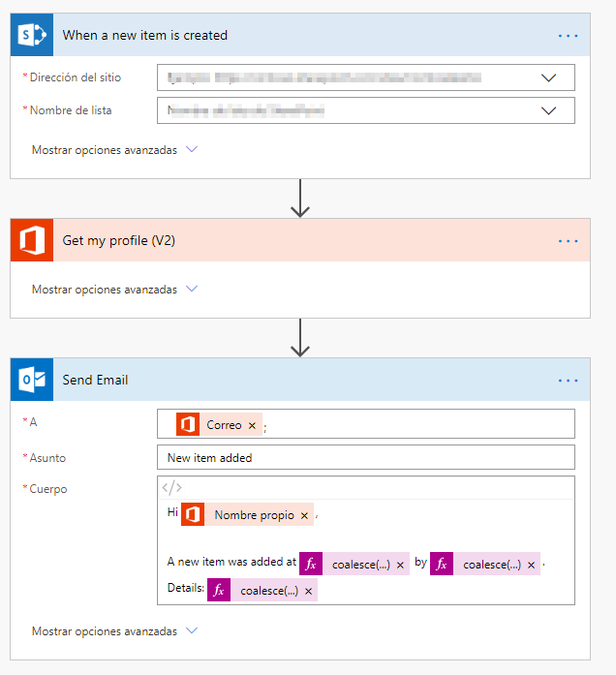Image resolution: width=616 pixels, height=675 pixels.
Task: Remove the Correo token from recipient field
Action: point(252,425)
